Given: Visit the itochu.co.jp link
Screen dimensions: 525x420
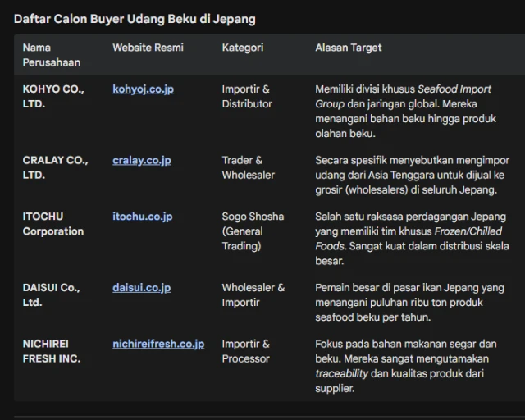Looking at the screenshot, I should pyautogui.click(x=142, y=217).
